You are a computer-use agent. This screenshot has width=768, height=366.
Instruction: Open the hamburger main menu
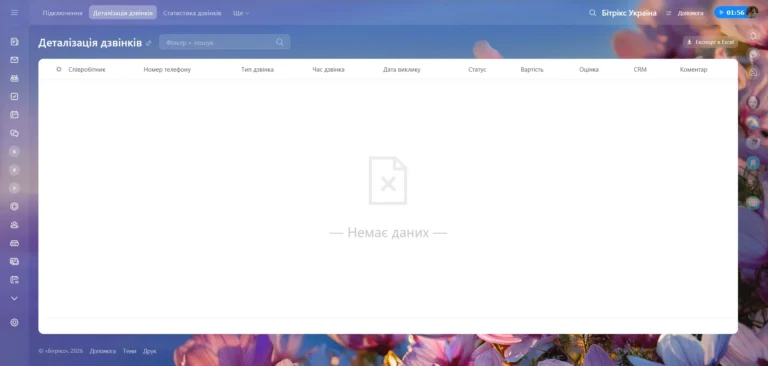[x=14, y=12]
